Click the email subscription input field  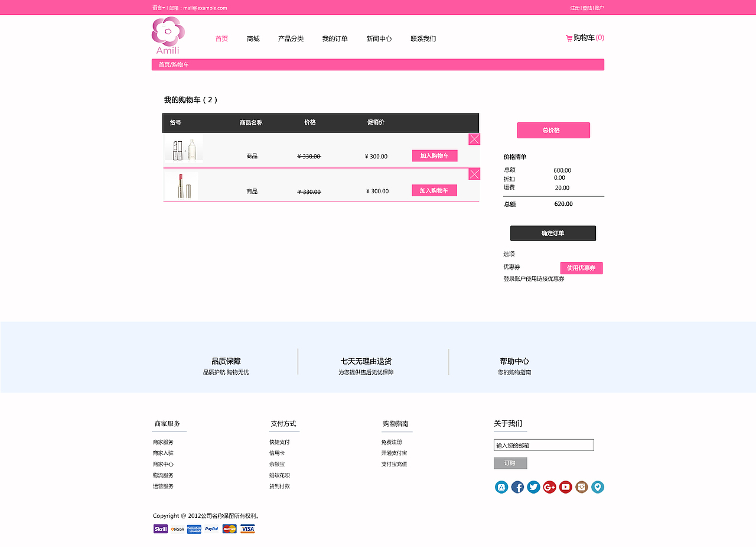click(543, 445)
